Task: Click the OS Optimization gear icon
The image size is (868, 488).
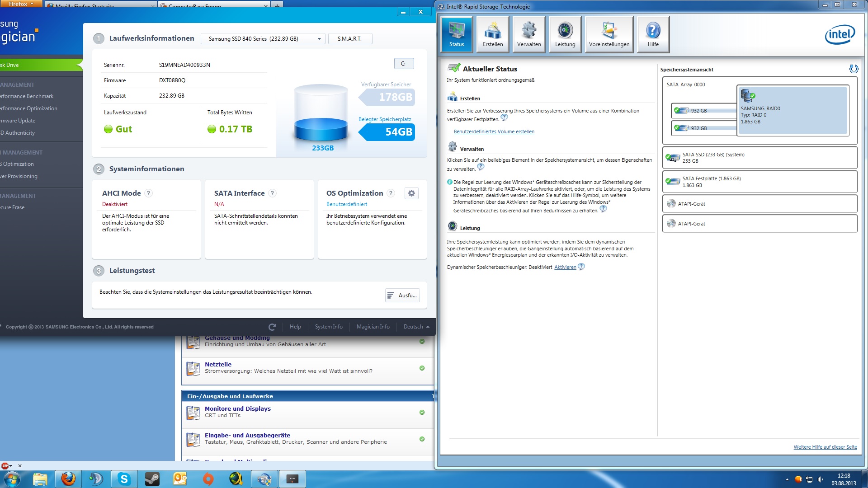Action: pyautogui.click(x=411, y=193)
